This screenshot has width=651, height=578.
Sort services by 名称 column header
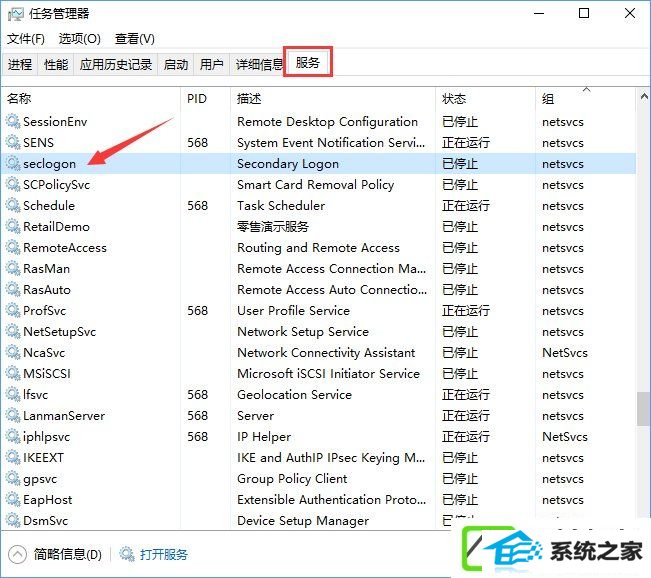pos(91,99)
